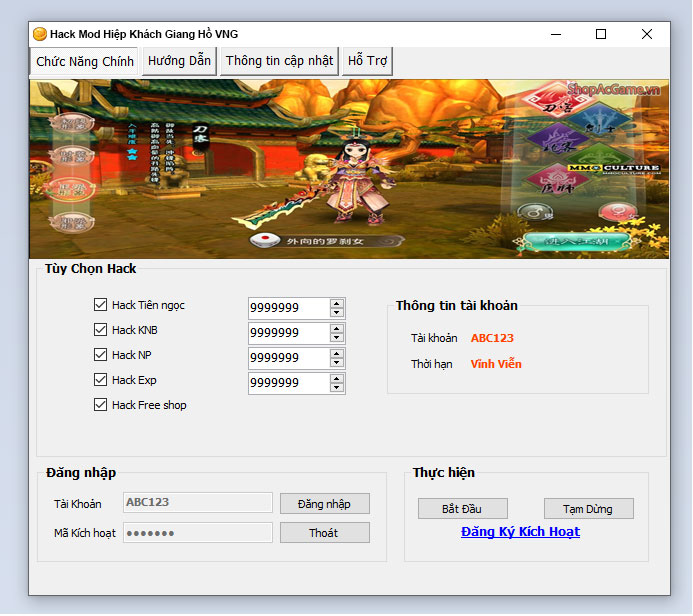Click the Vĩnh Viễn expiry text
Image resolution: width=693 pixels, height=616 pixels.
pos(496,364)
